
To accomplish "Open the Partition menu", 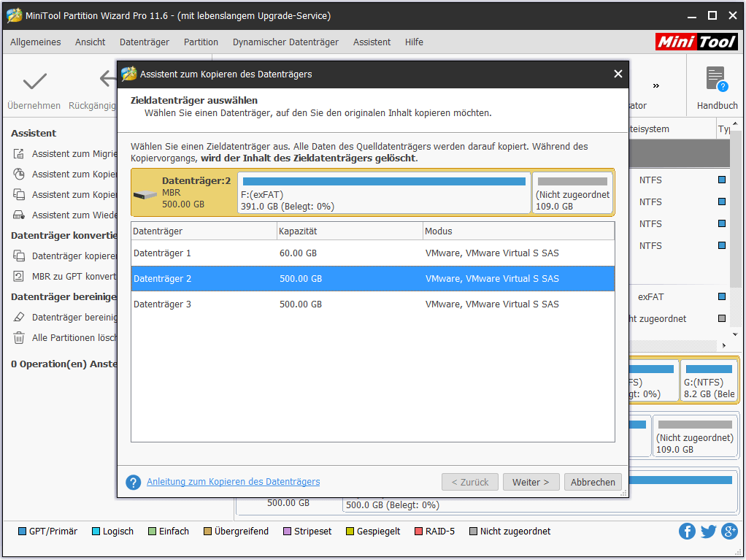I will [x=201, y=42].
